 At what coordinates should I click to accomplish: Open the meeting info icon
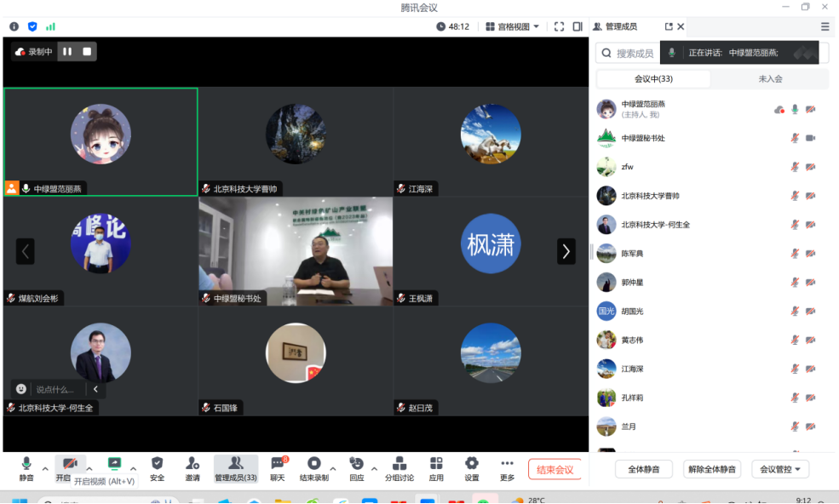coord(14,26)
